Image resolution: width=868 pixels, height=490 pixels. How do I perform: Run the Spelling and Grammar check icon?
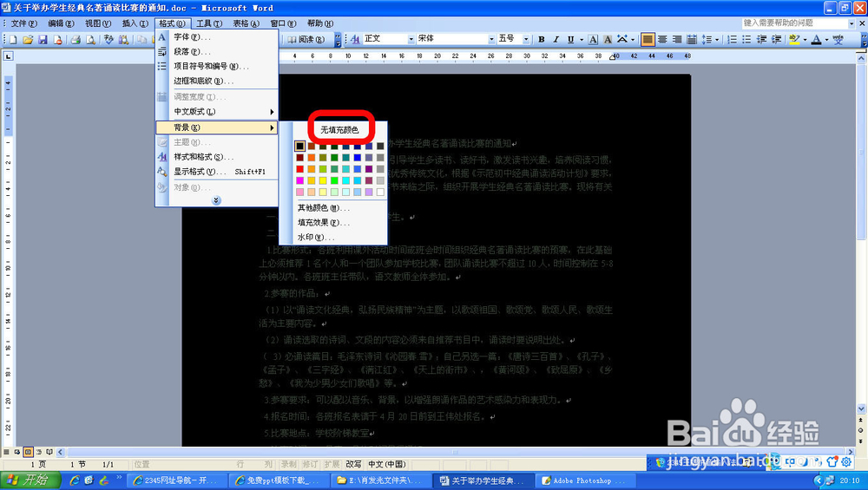click(108, 40)
